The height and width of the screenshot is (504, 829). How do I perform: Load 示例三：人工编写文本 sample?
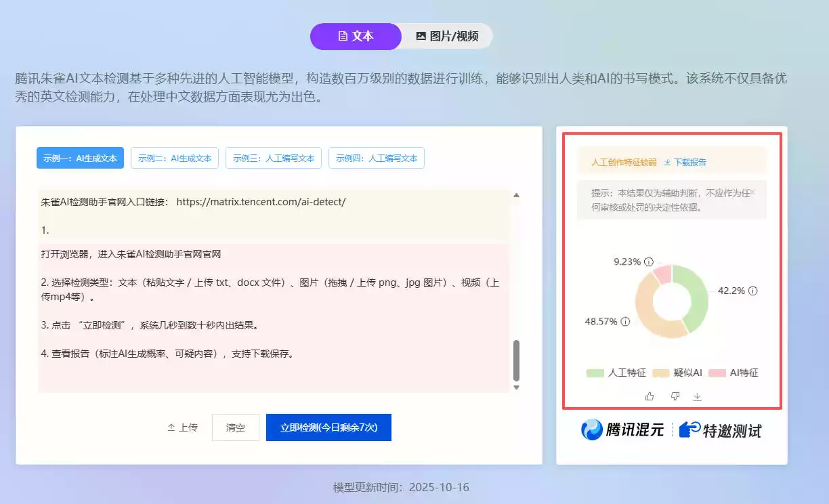point(274,159)
